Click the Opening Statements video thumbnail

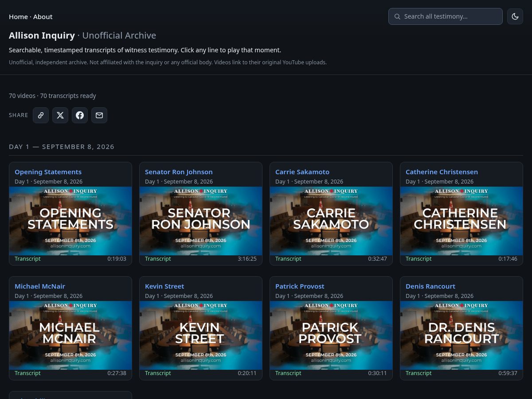70,221
